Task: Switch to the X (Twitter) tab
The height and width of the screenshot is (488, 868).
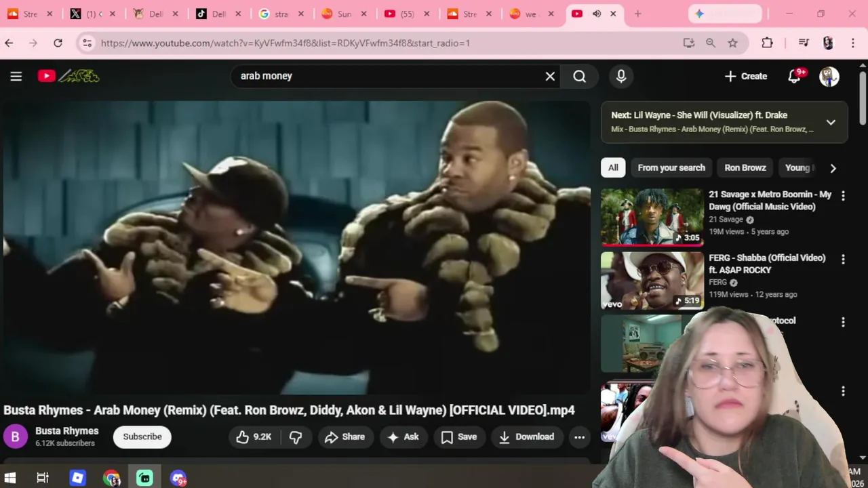Action: [92, 14]
